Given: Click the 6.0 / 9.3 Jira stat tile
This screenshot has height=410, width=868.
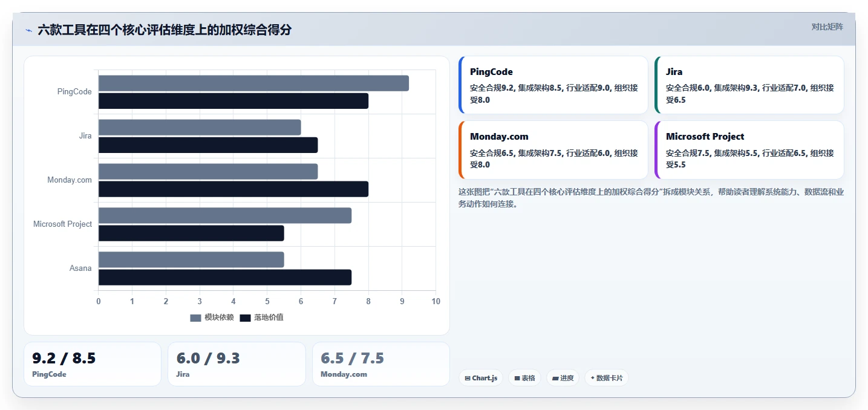Looking at the screenshot, I should point(237,364).
